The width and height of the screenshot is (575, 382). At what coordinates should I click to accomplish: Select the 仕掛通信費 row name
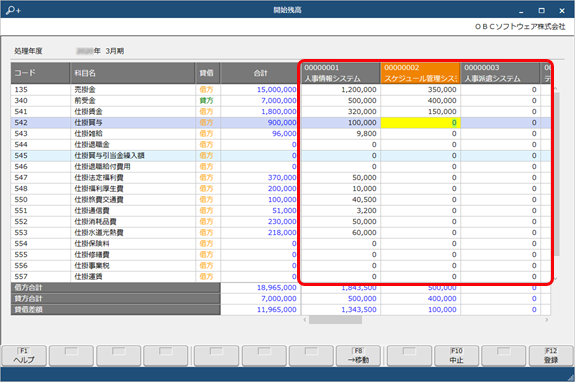click(92, 210)
